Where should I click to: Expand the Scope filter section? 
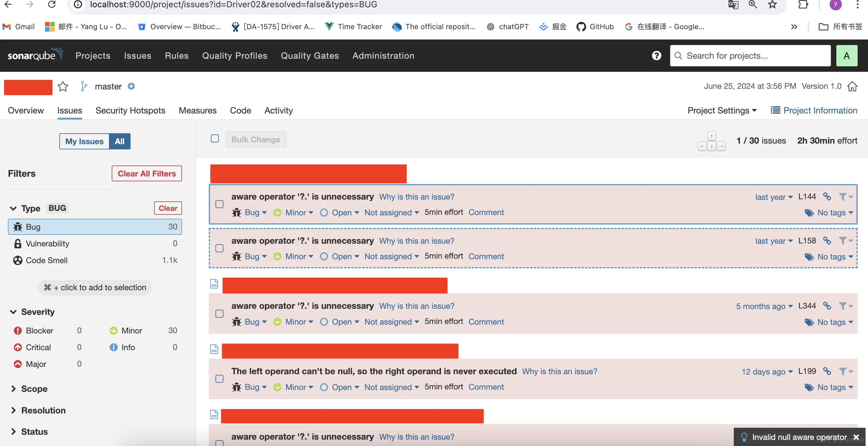(x=34, y=389)
